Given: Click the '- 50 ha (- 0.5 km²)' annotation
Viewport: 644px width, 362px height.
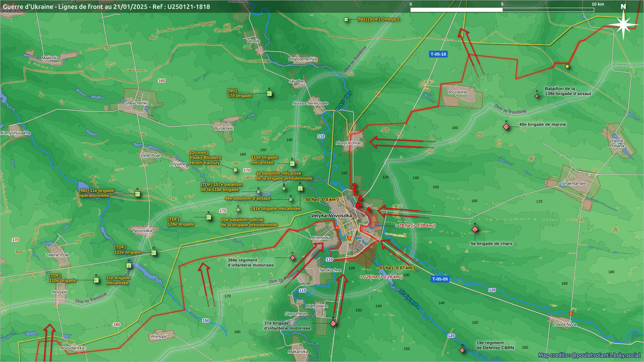Looking at the screenshot, I should point(320,200).
